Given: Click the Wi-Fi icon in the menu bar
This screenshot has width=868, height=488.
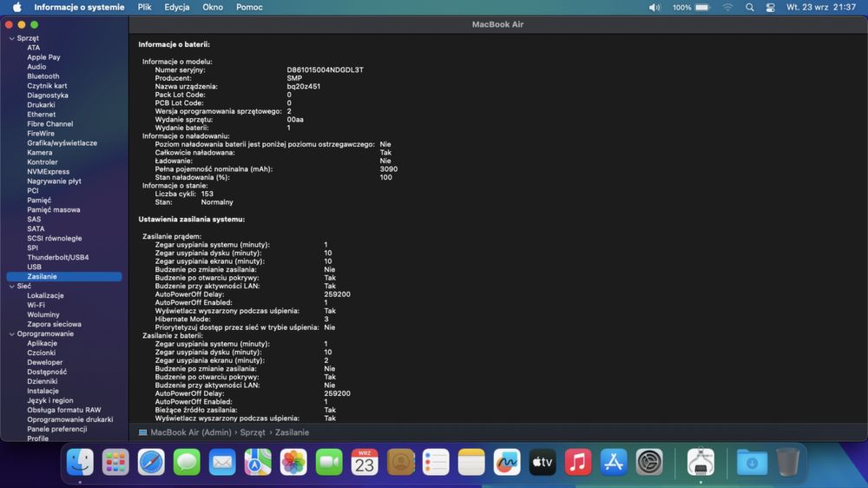Looking at the screenshot, I should click(728, 7).
